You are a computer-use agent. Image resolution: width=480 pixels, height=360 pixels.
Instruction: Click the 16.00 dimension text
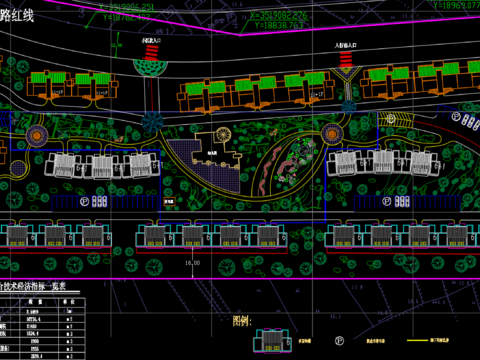(x=193, y=263)
